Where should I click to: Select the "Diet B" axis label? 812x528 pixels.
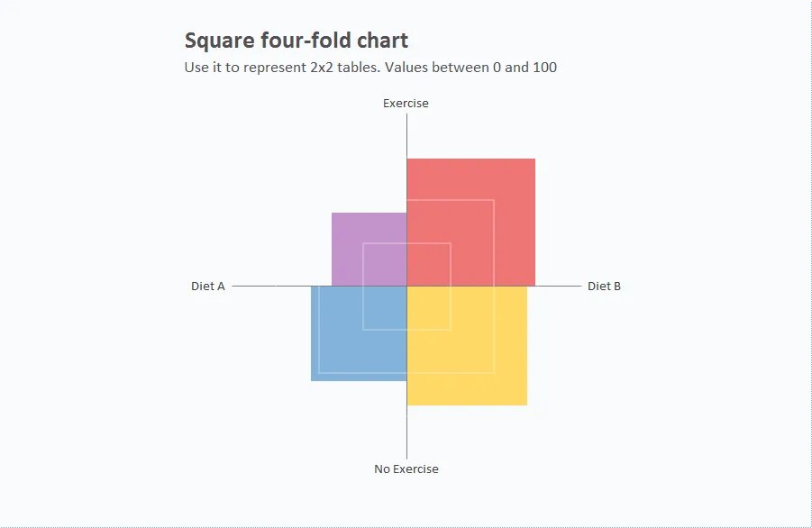point(604,287)
